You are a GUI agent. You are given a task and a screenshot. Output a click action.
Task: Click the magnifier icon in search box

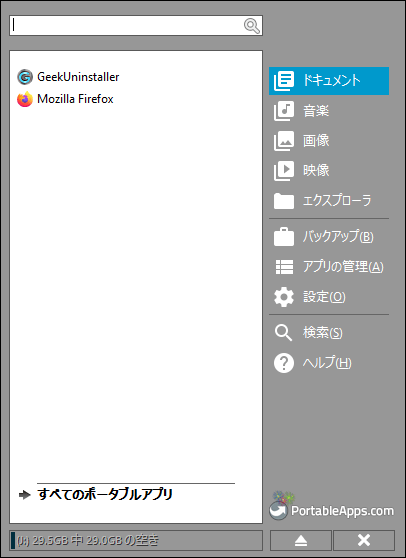252,26
